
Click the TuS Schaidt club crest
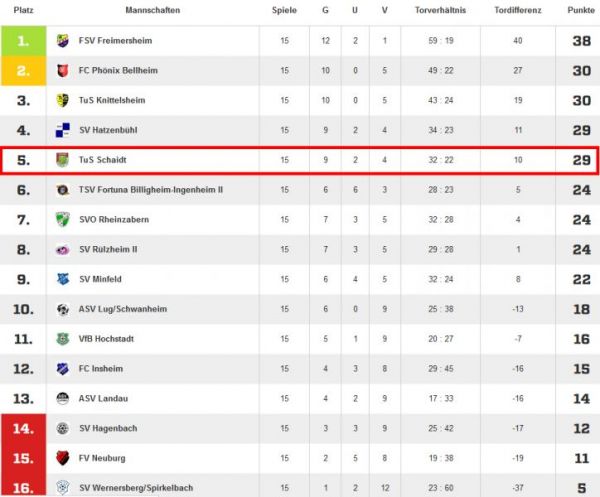tap(63, 160)
